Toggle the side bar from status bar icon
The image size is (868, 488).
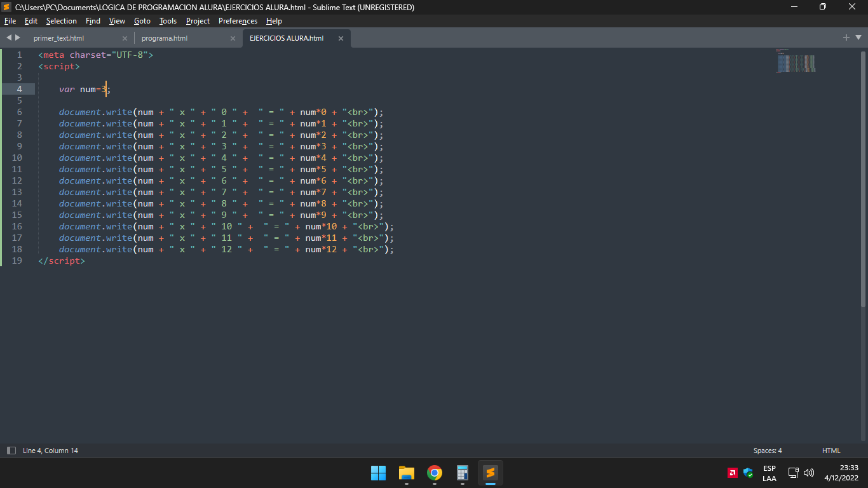(x=11, y=451)
